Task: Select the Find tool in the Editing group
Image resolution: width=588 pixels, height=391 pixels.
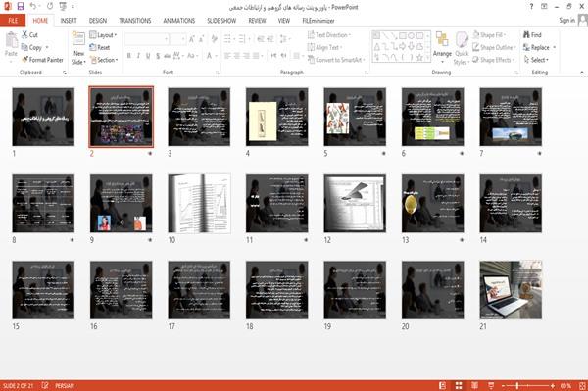Action: pos(532,35)
